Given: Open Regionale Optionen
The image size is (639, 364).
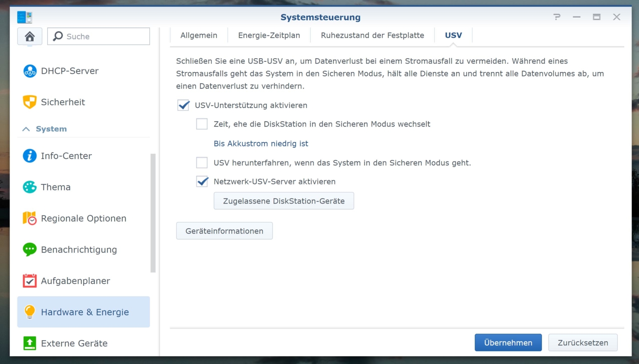Looking at the screenshot, I should pos(83,218).
